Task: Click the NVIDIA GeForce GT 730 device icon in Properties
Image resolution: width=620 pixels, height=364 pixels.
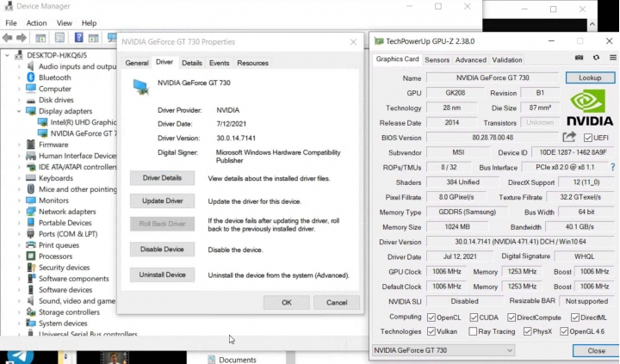Action: tap(141, 87)
